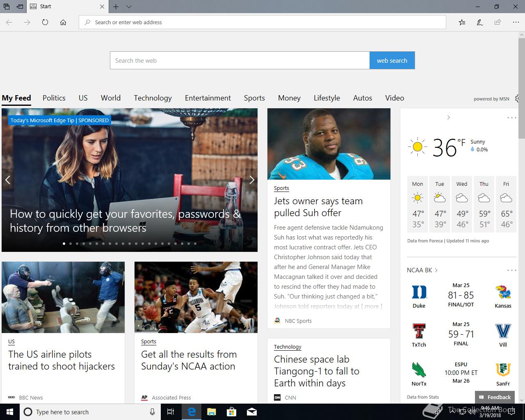
Task: Open the Video tab
Action: point(395,98)
